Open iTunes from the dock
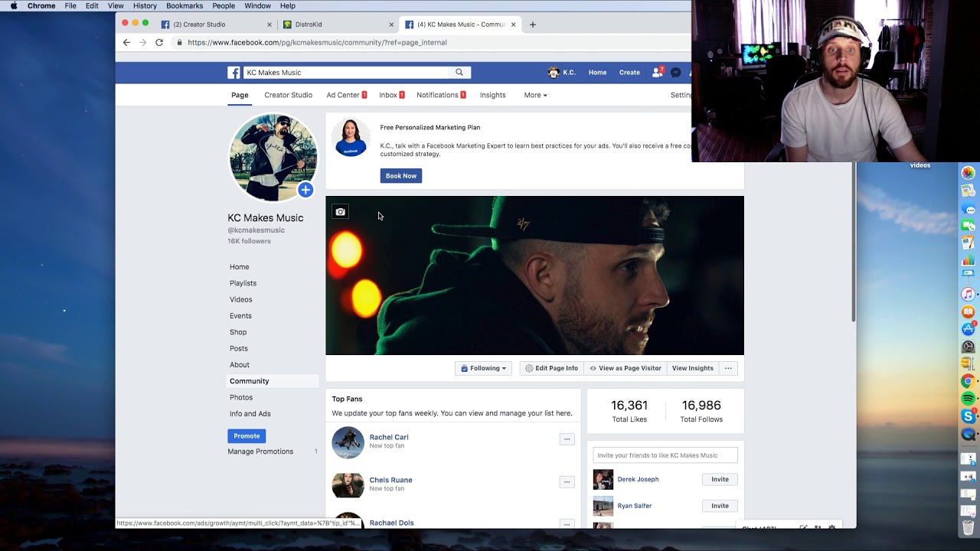The image size is (980, 551). point(969,294)
